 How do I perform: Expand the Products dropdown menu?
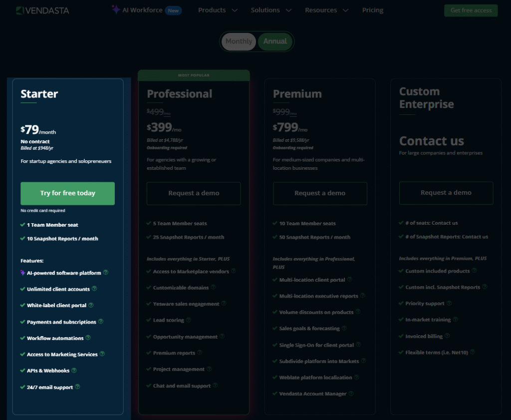tap(218, 10)
